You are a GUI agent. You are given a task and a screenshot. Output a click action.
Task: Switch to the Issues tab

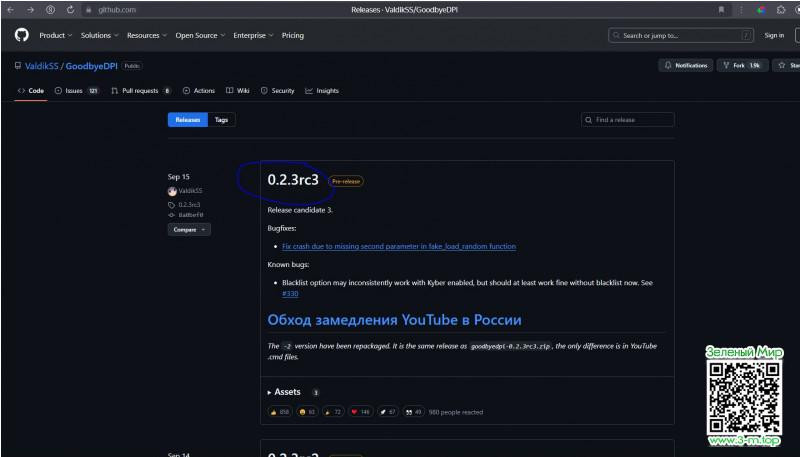coord(76,90)
